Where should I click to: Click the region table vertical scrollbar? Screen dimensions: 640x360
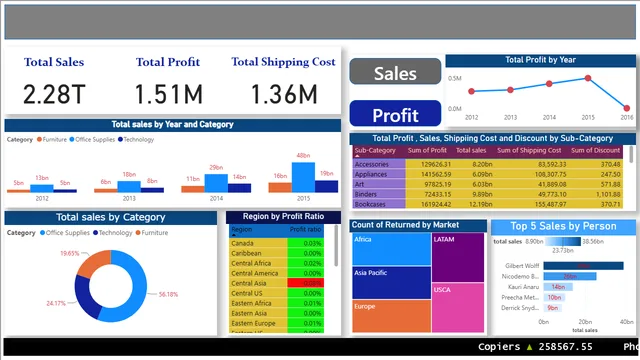(336, 246)
